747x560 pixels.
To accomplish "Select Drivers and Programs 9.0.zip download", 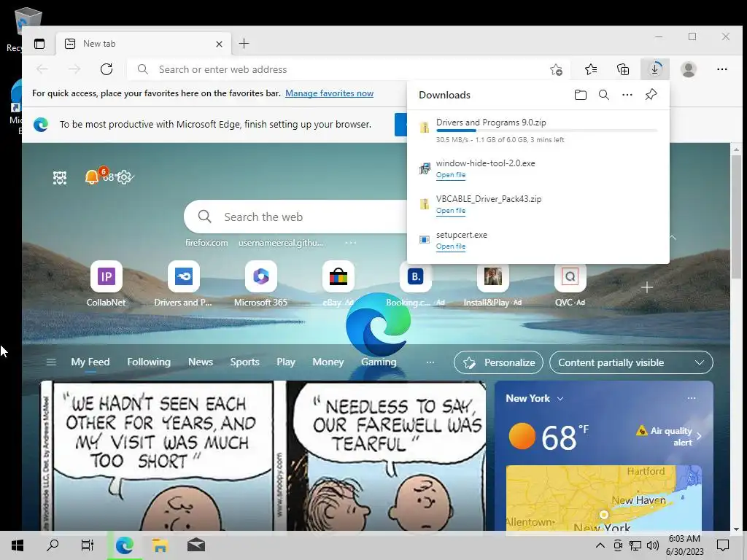I will pyautogui.click(x=538, y=131).
